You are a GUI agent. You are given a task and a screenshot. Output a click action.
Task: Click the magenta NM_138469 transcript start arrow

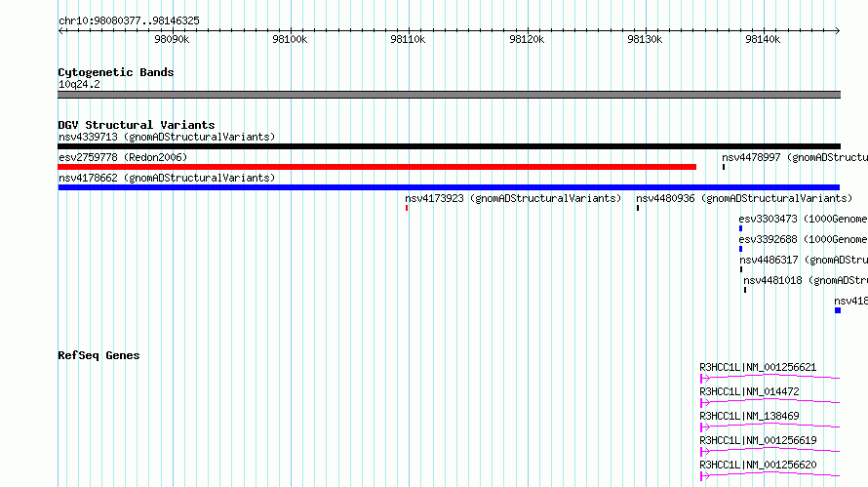click(705, 427)
